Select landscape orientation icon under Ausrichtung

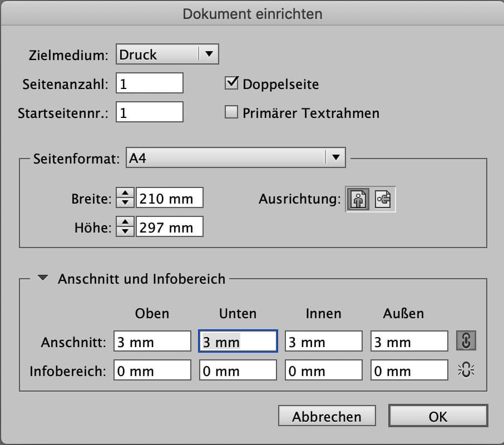(383, 199)
